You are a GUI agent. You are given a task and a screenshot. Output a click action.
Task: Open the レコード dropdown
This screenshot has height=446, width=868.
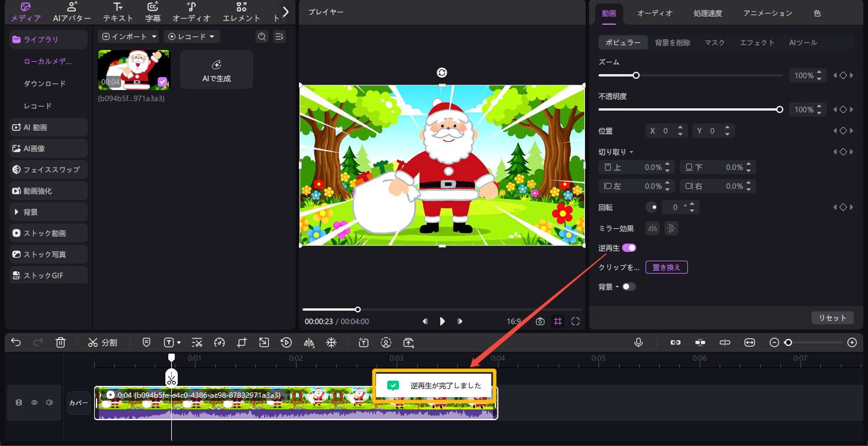coord(191,36)
